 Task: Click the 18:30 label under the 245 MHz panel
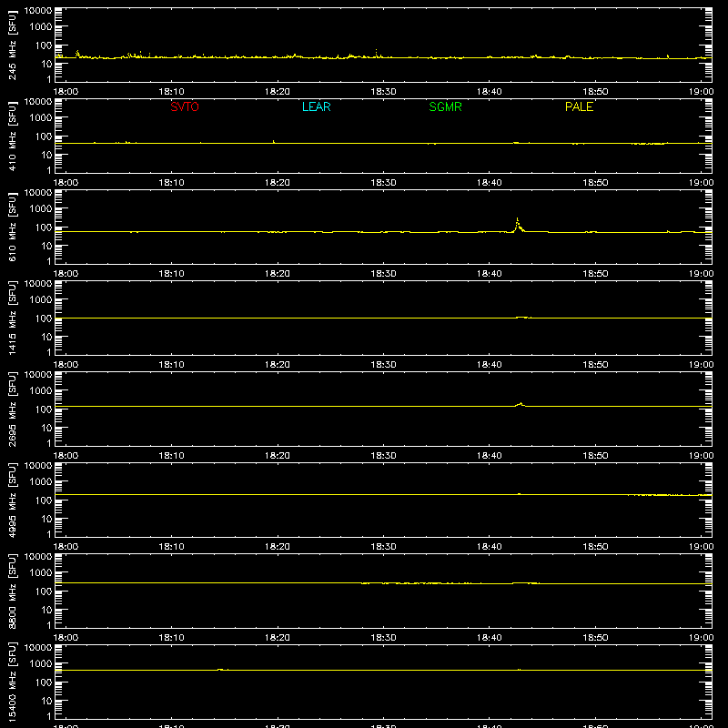383,92
